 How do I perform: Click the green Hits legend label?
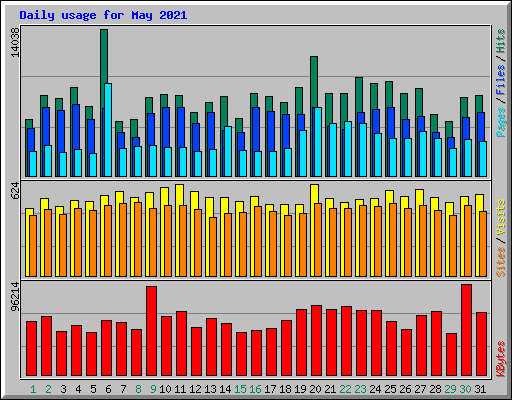pos(500,41)
